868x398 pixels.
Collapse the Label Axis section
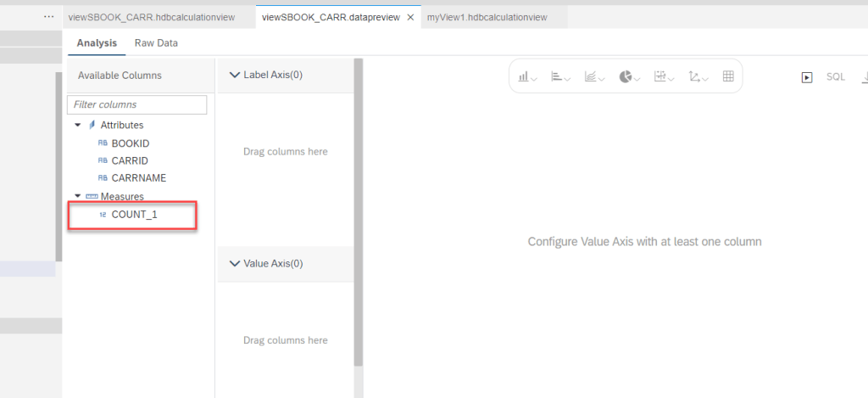point(235,75)
